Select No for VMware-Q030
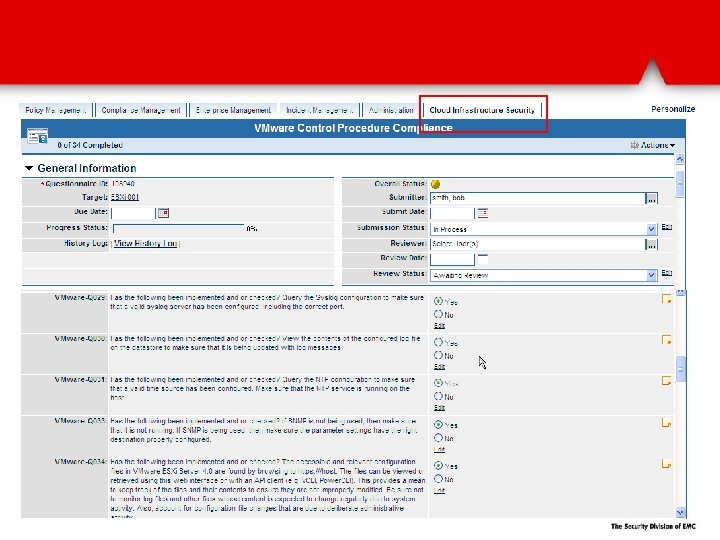Viewport: 720px width, 540px height. click(439, 355)
